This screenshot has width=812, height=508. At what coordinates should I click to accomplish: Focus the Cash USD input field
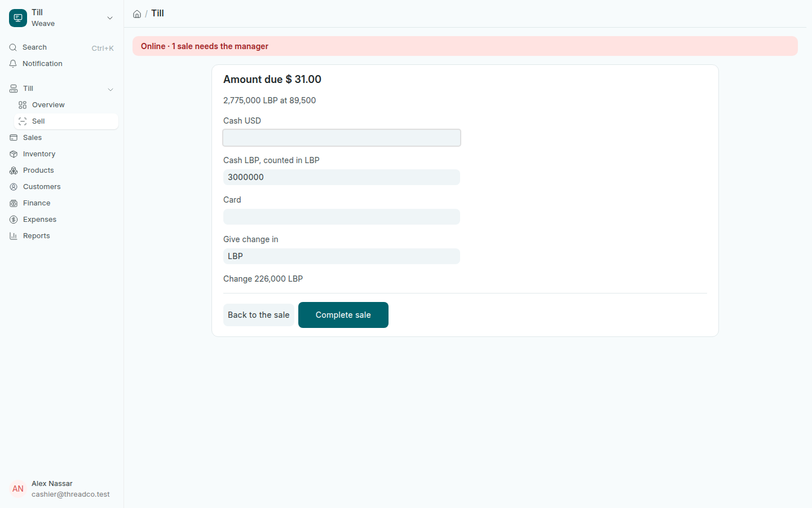(342, 138)
